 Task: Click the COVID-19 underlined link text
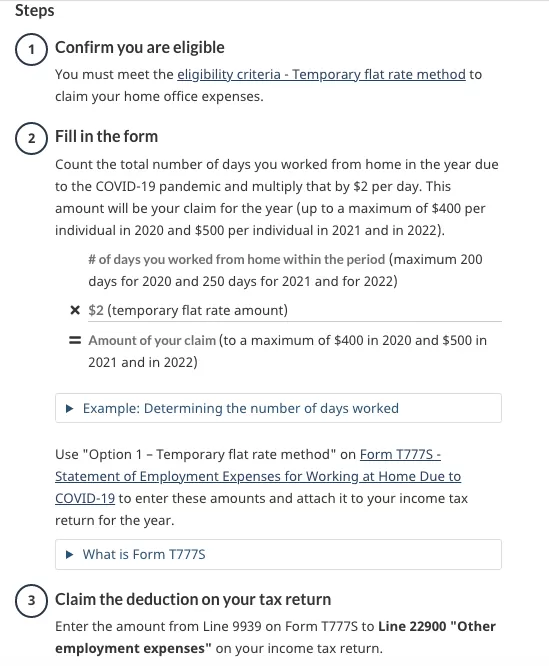tap(85, 499)
